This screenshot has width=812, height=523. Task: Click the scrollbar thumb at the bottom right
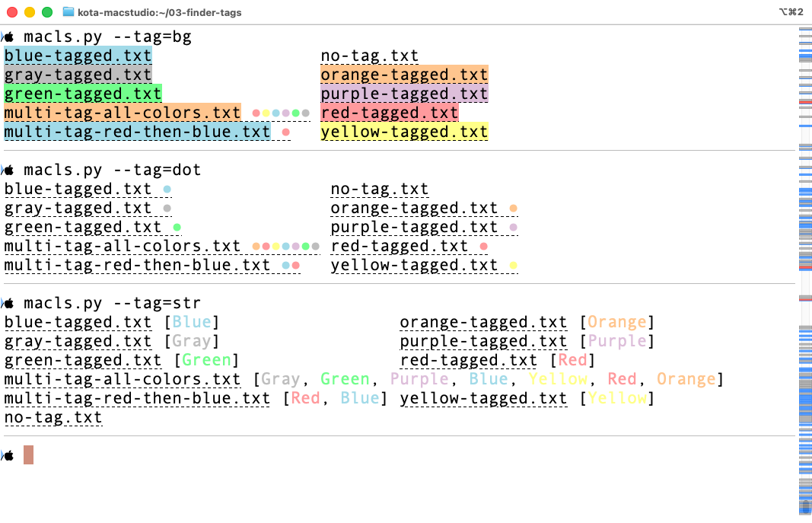(x=805, y=506)
